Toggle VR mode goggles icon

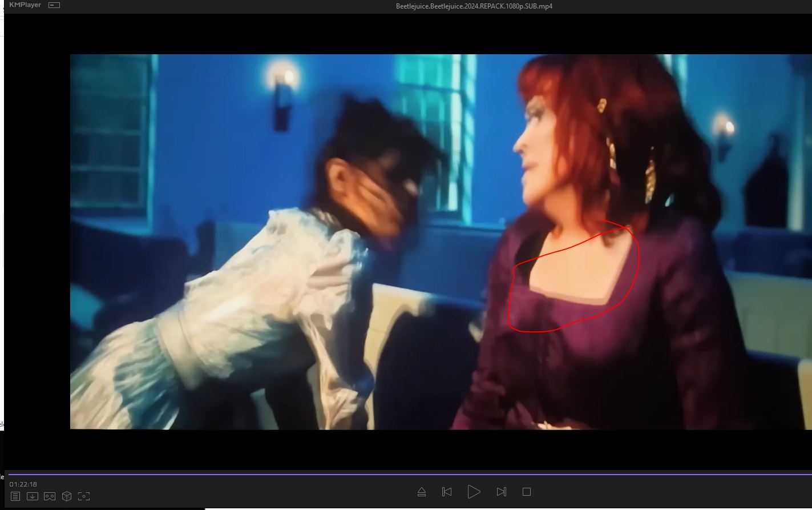pyautogui.click(x=50, y=496)
